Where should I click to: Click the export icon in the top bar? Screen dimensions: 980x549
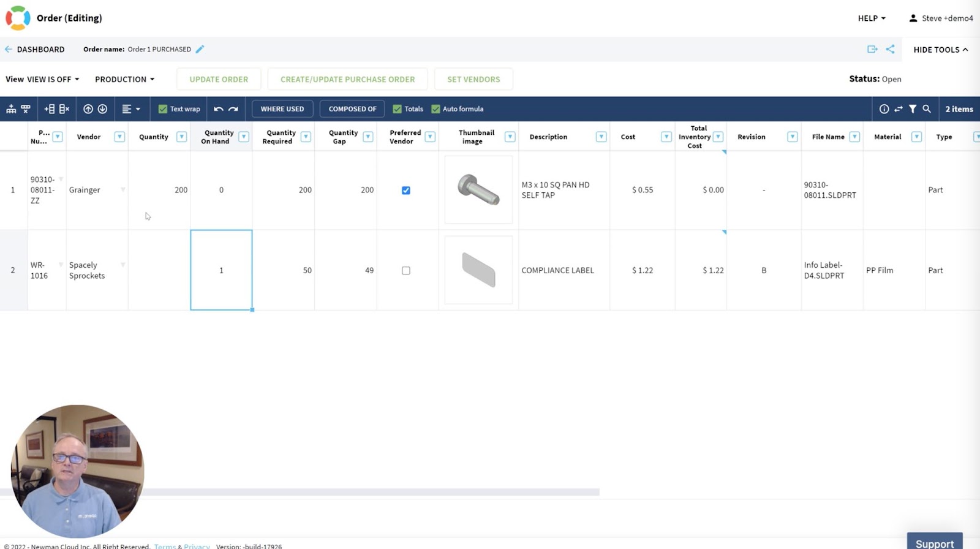872,49
